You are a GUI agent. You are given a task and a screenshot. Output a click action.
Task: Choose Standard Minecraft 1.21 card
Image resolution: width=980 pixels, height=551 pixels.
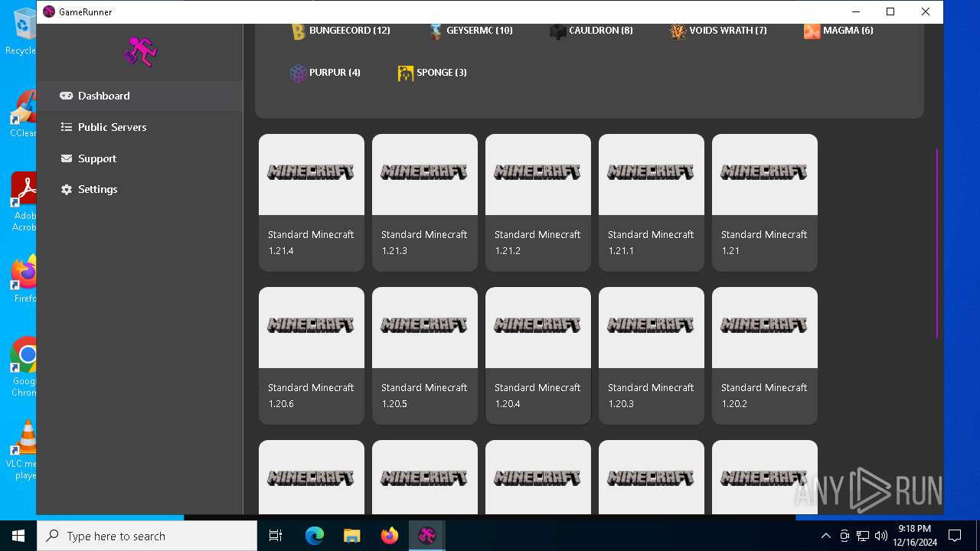(765, 203)
